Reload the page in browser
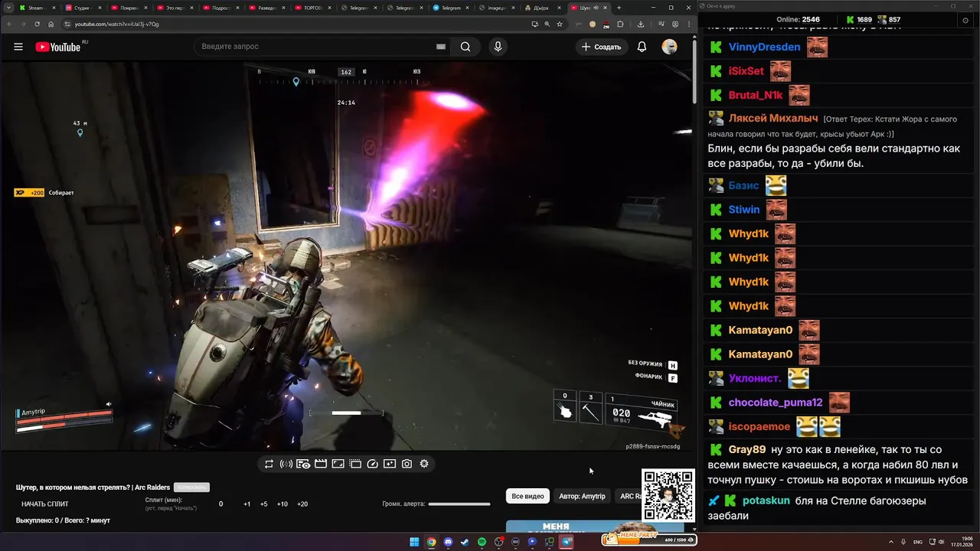 (x=37, y=24)
